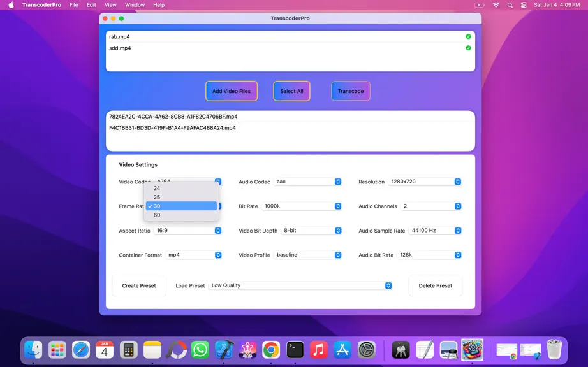Open the Music app in dock
This screenshot has height=367, width=588.
click(319, 350)
